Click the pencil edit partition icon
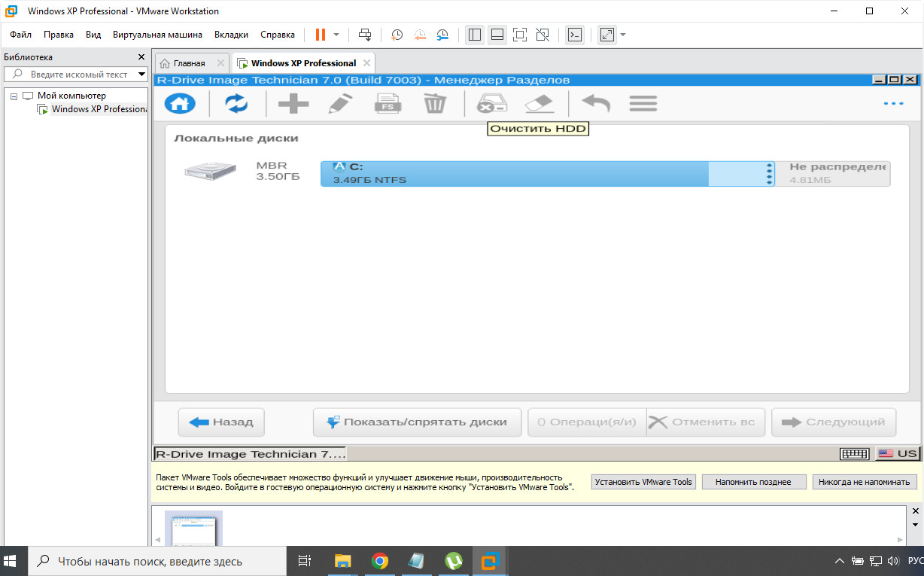 click(341, 104)
